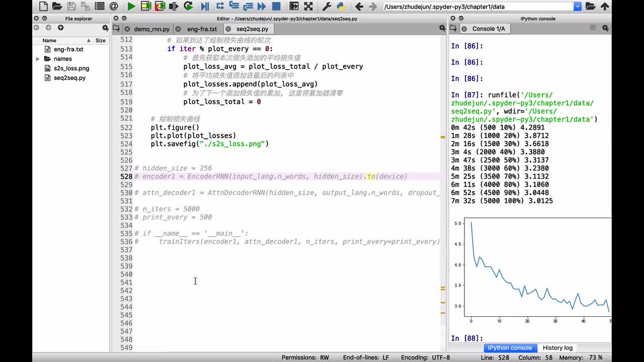Screen dimensions: 644x362
Task: Browse working directory folder icon
Action: coord(591,7)
